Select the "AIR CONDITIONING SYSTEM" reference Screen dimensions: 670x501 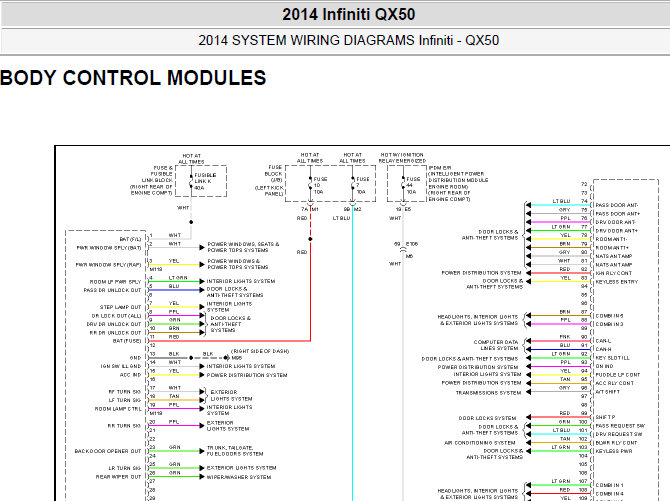480,443
